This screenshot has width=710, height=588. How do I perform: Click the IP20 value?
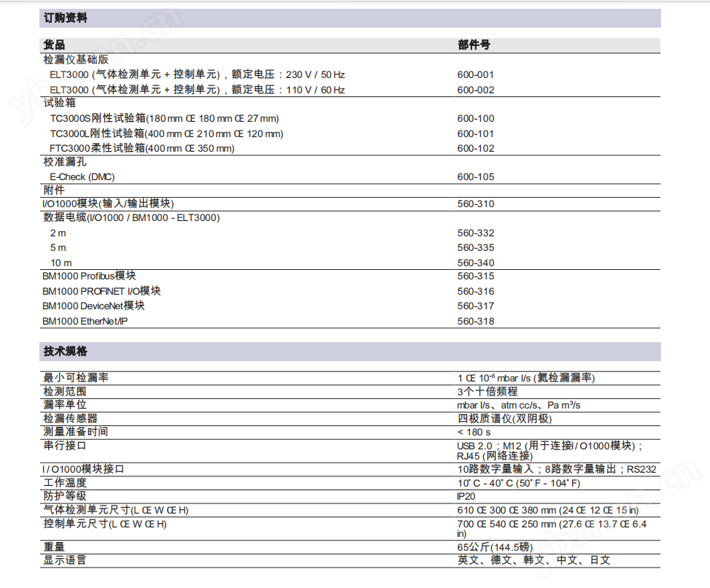pyautogui.click(x=466, y=497)
